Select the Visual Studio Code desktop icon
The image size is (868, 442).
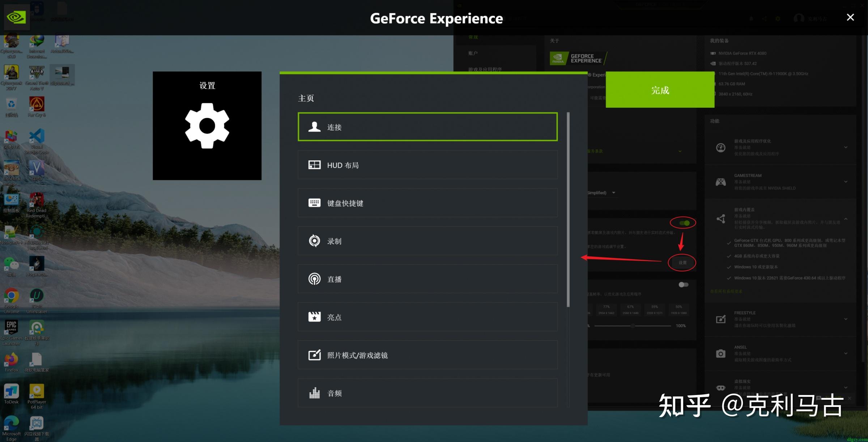click(x=37, y=141)
